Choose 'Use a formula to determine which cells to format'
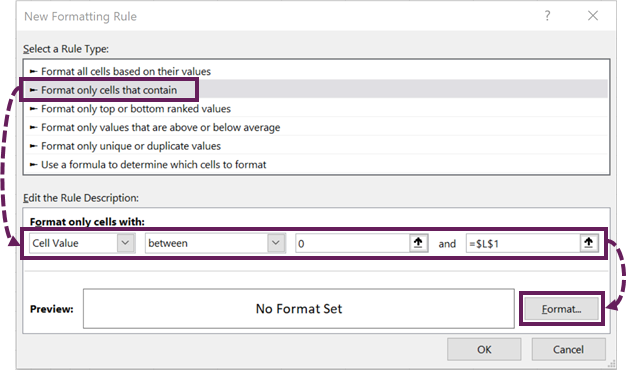Image resolution: width=628 pixels, height=370 pixels. (x=316, y=165)
